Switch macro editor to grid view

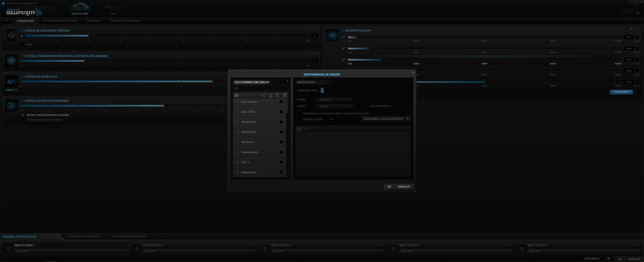pyautogui.click(x=306, y=129)
